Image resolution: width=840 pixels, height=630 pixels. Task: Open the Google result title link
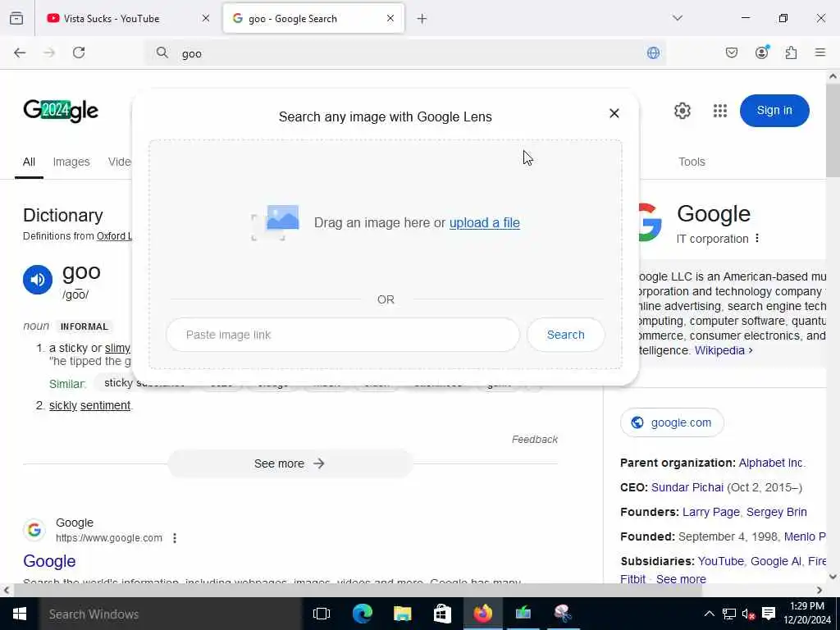coord(49,561)
